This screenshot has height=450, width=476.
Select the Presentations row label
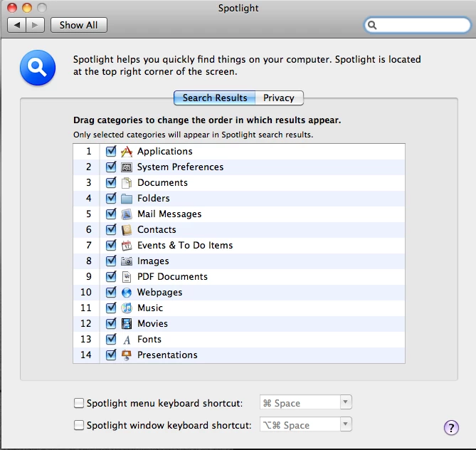pyautogui.click(x=167, y=355)
